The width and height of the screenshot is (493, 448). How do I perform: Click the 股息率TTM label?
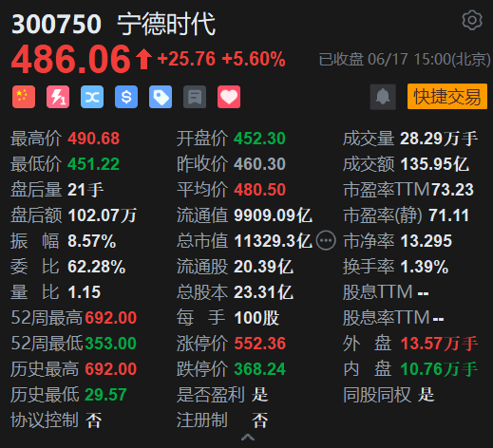click(387, 318)
